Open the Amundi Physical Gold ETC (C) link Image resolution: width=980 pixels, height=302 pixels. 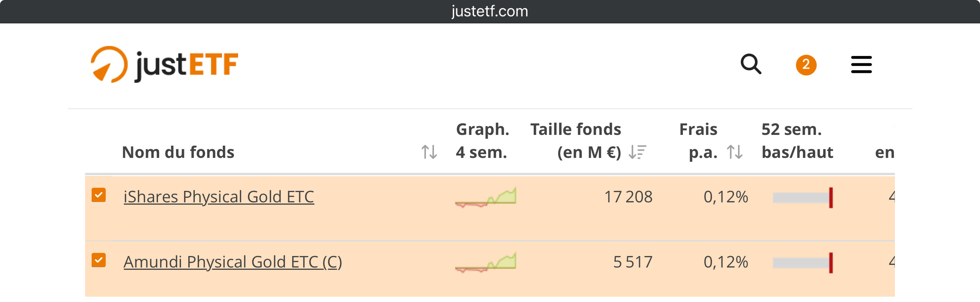[232, 262]
